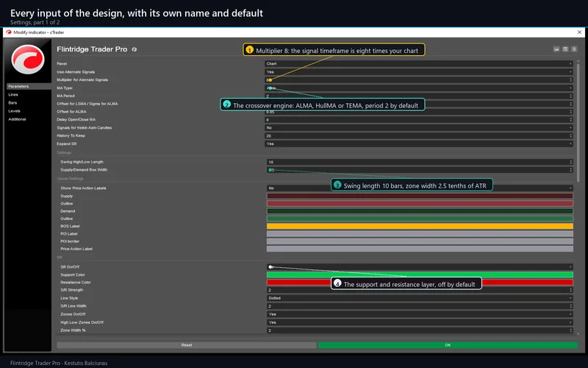Click the Price Action Label color swatch
The height and width of the screenshot is (368, 588).
pyautogui.click(x=420, y=249)
